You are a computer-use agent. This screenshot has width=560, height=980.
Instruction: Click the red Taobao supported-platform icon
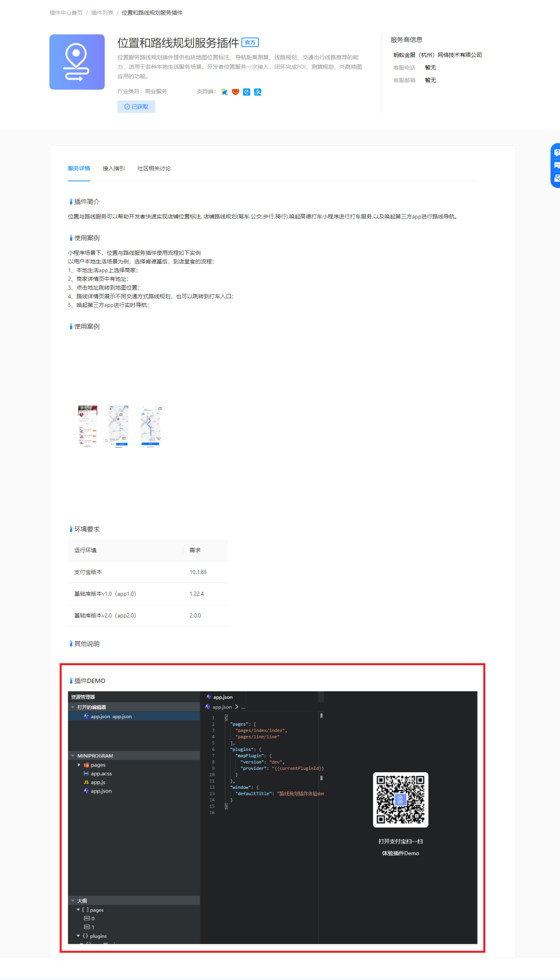pyautogui.click(x=236, y=92)
